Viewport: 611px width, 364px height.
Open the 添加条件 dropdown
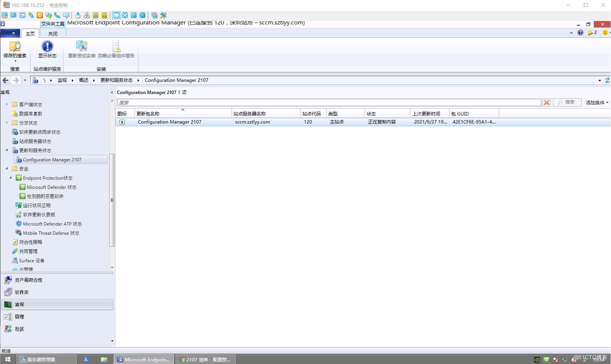coord(597,102)
